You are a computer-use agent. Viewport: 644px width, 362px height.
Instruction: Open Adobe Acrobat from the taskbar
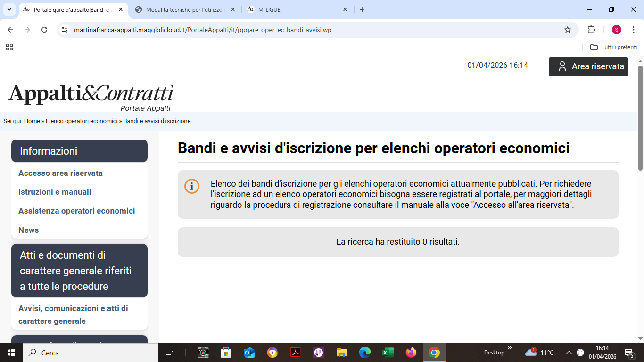[x=295, y=353]
